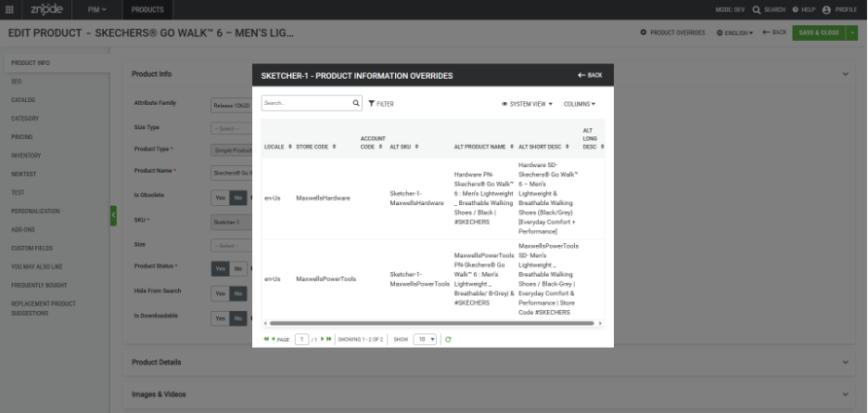The width and height of the screenshot is (868, 413).
Task: Click the page number field
Action: (301, 340)
